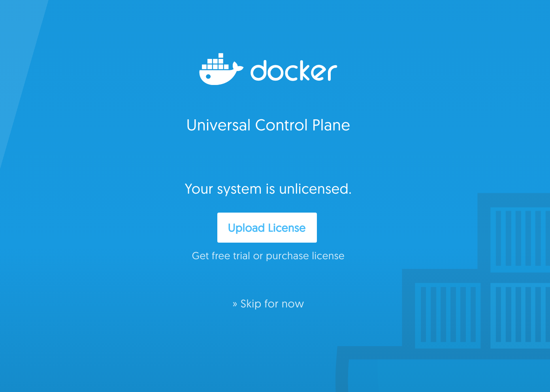Image resolution: width=550 pixels, height=392 pixels.
Task: Click the words "Get free trial" in the link
Action: tap(221, 256)
